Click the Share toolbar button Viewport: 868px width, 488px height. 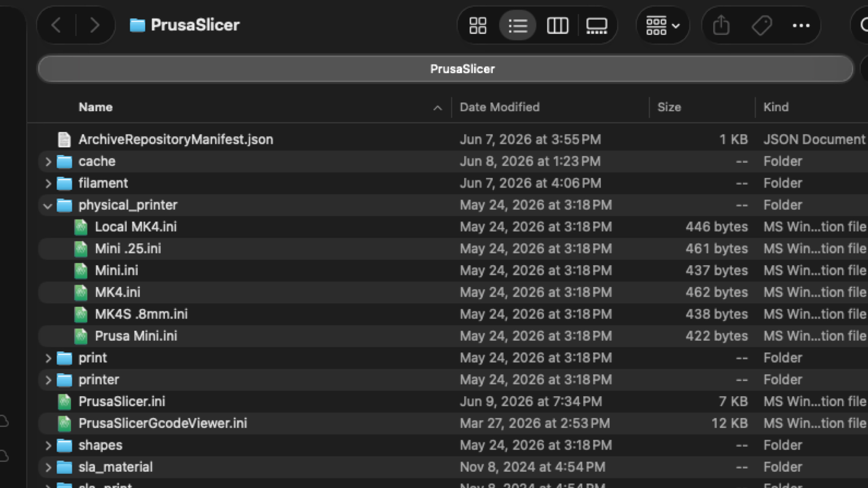coord(722,25)
